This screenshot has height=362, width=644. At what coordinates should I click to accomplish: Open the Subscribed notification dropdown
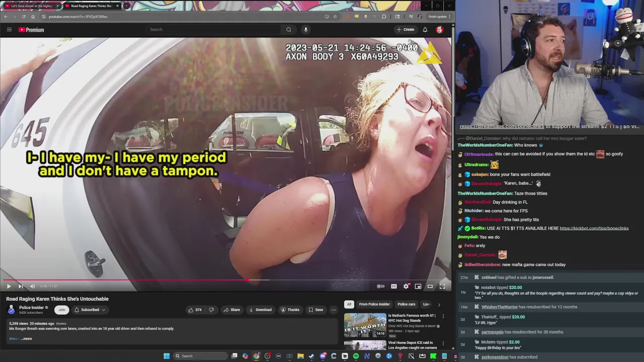coord(90,310)
